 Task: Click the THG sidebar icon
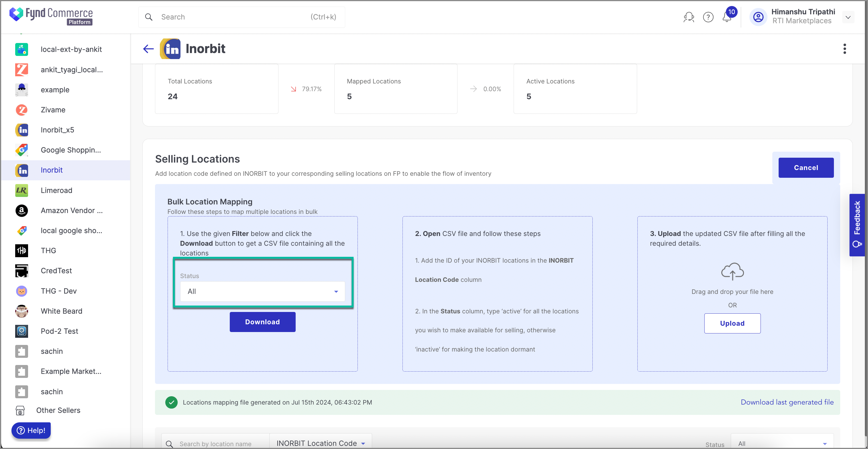tap(21, 251)
